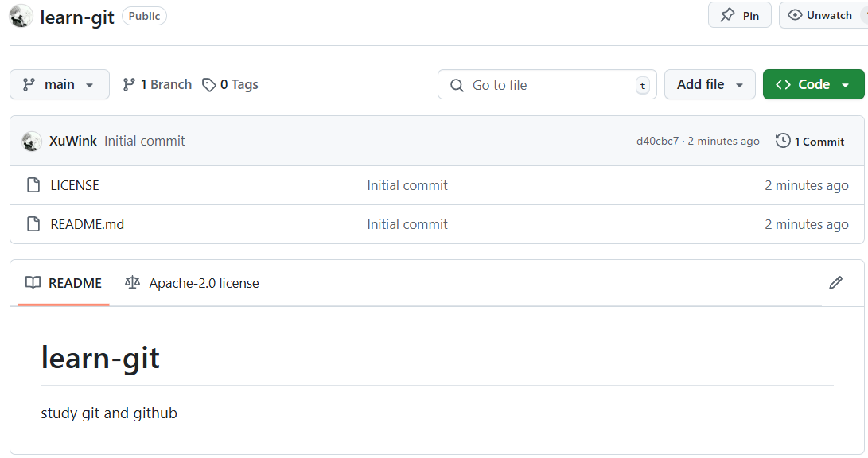Click the commit author avatar thumbnail
This screenshot has height=458, width=868.
32,141
